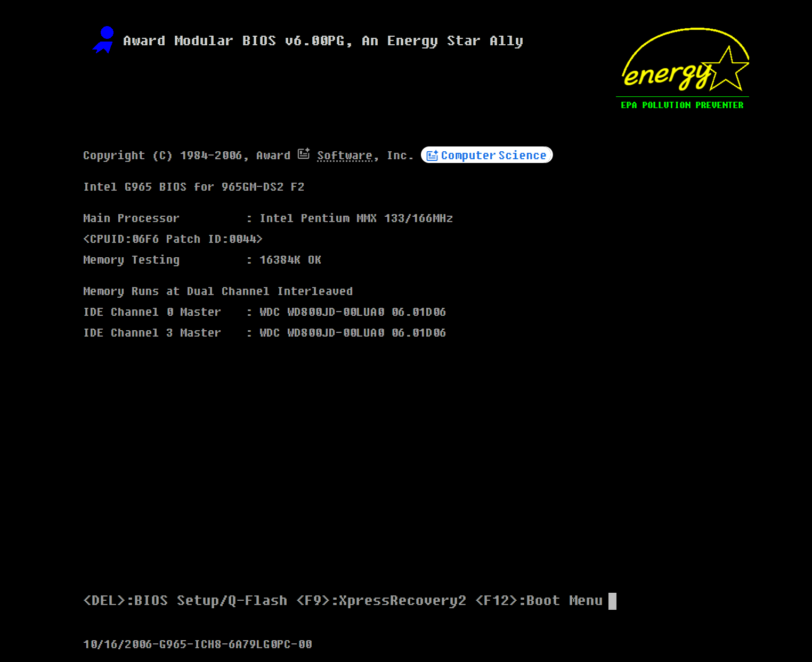Select the EPA POLLUTION PREVENTER caption
812x662 pixels.
coord(682,105)
